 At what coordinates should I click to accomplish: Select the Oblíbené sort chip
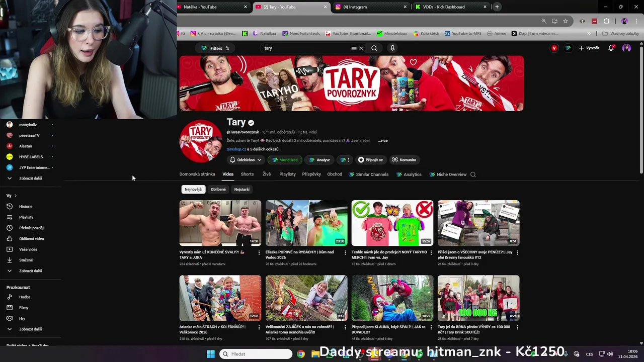(x=218, y=190)
